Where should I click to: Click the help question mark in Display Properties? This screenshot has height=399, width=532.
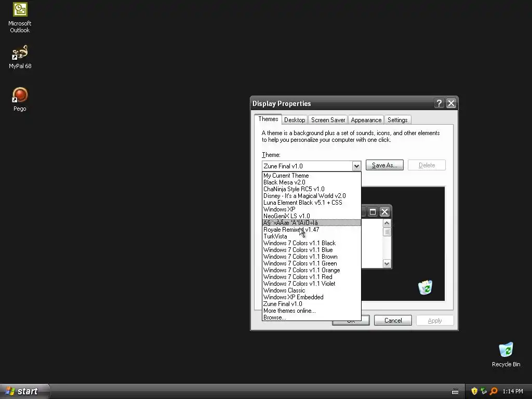(x=439, y=103)
